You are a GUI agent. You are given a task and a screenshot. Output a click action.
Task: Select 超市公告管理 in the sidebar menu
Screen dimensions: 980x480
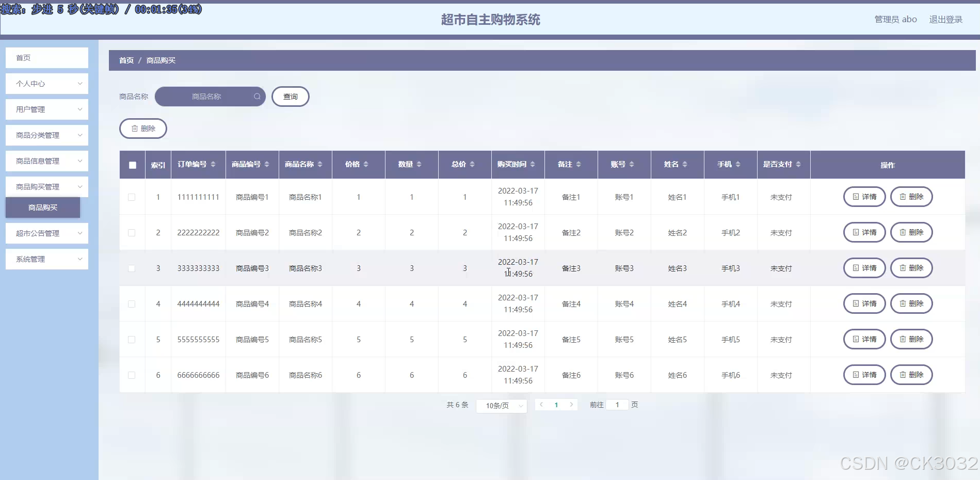pos(46,233)
